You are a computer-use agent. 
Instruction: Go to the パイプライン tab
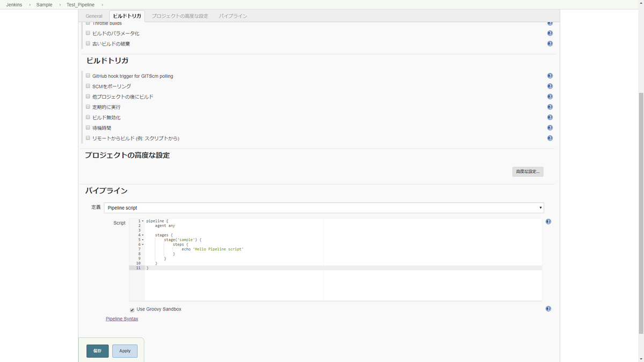pos(233,16)
